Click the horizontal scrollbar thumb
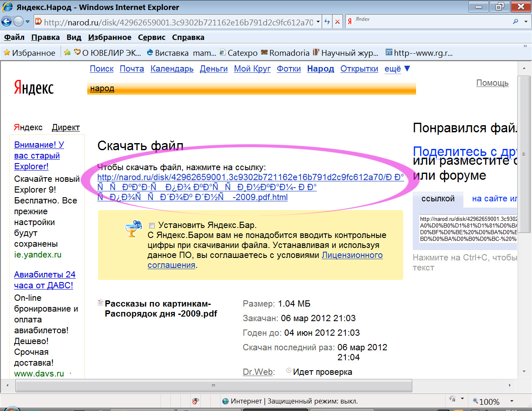532x411 pixels. pyautogui.click(x=214, y=385)
